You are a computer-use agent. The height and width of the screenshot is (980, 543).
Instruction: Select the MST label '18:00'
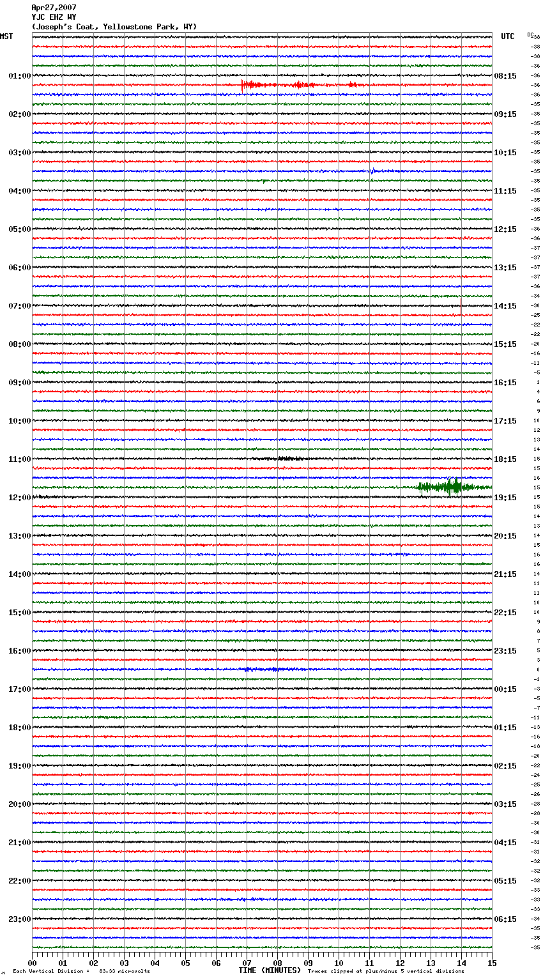point(20,728)
